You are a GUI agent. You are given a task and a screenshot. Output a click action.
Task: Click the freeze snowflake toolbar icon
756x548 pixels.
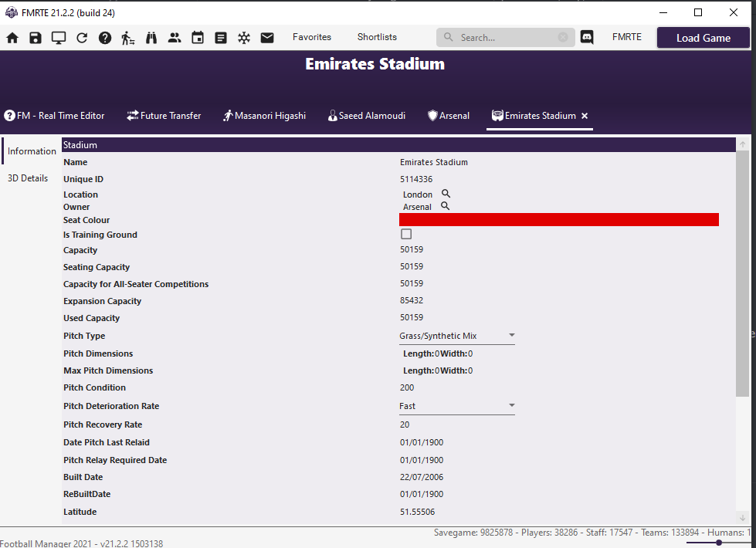pyautogui.click(x=244, y=37)
